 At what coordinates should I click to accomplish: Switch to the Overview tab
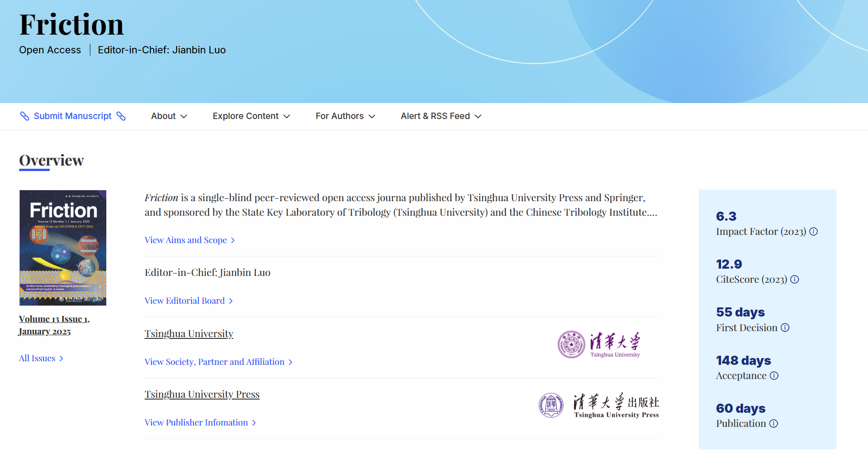(x=51, y=161)
